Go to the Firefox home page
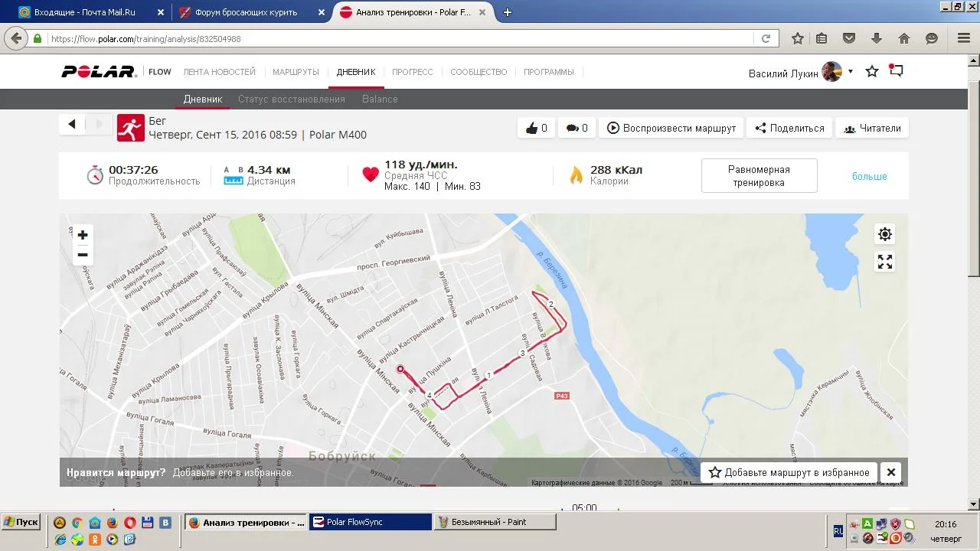 [x=904, y=38]
